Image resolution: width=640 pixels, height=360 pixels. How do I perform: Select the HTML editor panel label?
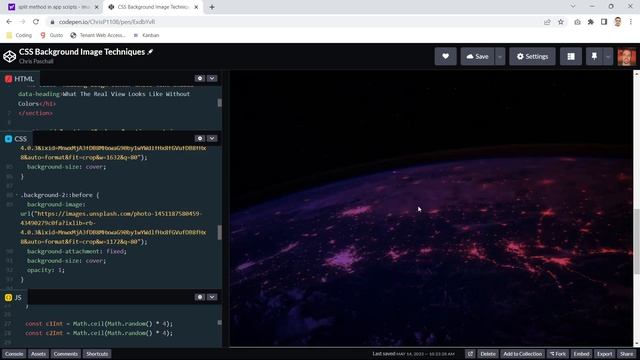[20, 79]
